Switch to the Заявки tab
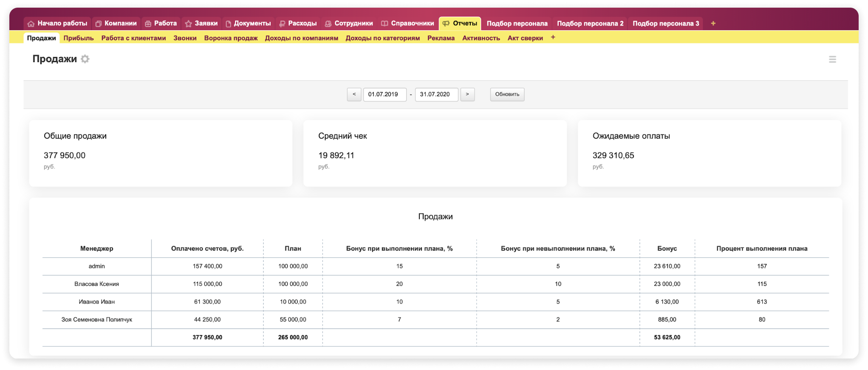 pyautogui.click(x=201, y=23)
